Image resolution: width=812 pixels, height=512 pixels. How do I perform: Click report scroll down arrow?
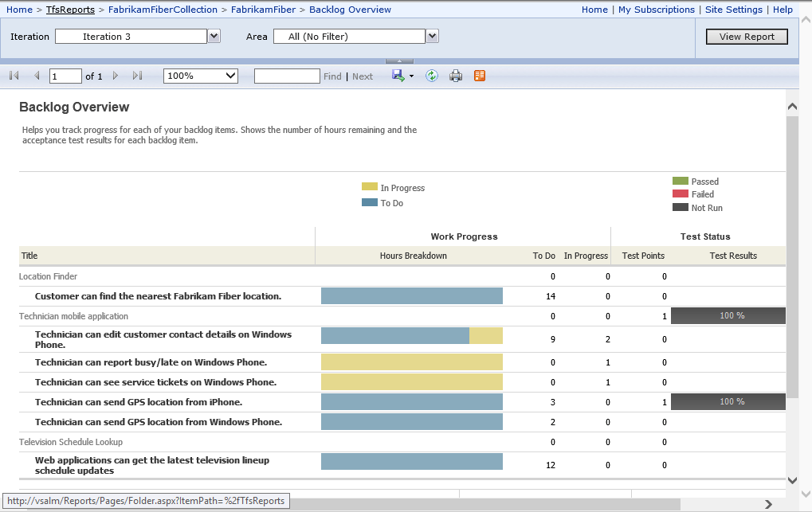coord(792,480)
